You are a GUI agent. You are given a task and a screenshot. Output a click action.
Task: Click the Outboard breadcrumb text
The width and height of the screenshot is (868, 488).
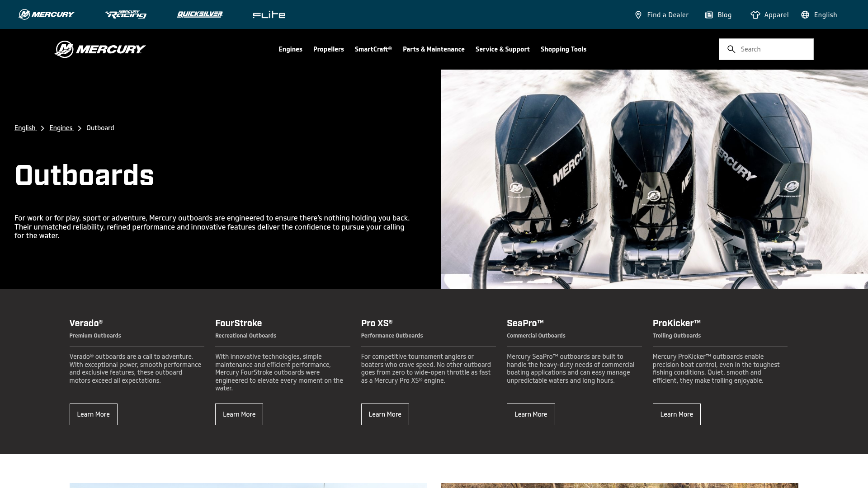tap(100, 128)
